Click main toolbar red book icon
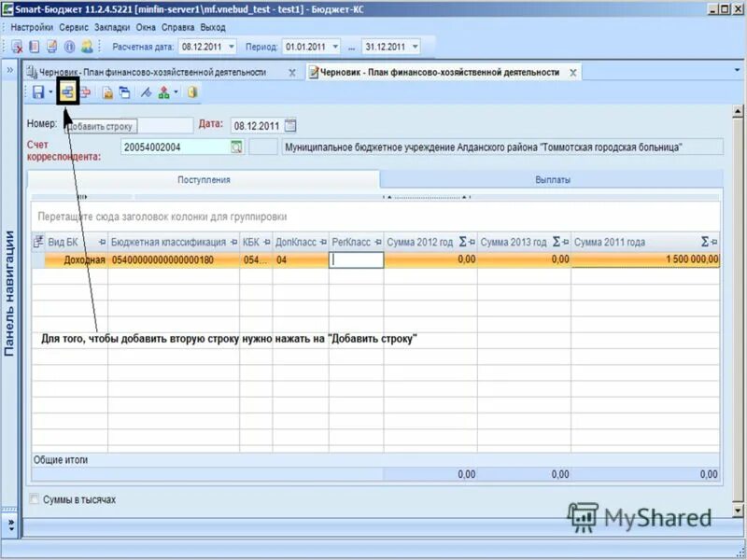 35,47
